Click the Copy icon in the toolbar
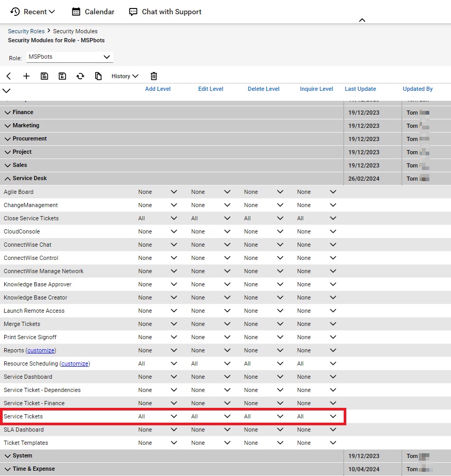The width and height of the screenshot is (451, 476). click(x=98, y=76)
